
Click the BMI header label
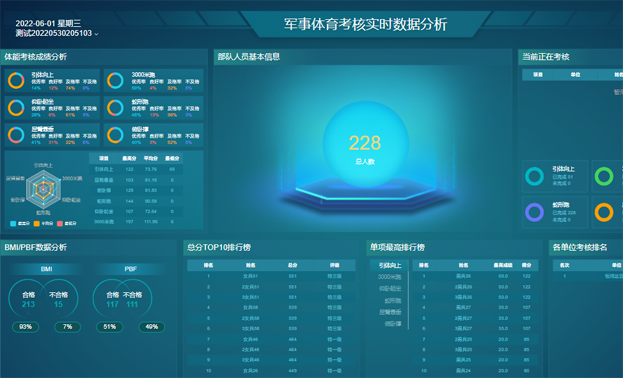[46, 269]
